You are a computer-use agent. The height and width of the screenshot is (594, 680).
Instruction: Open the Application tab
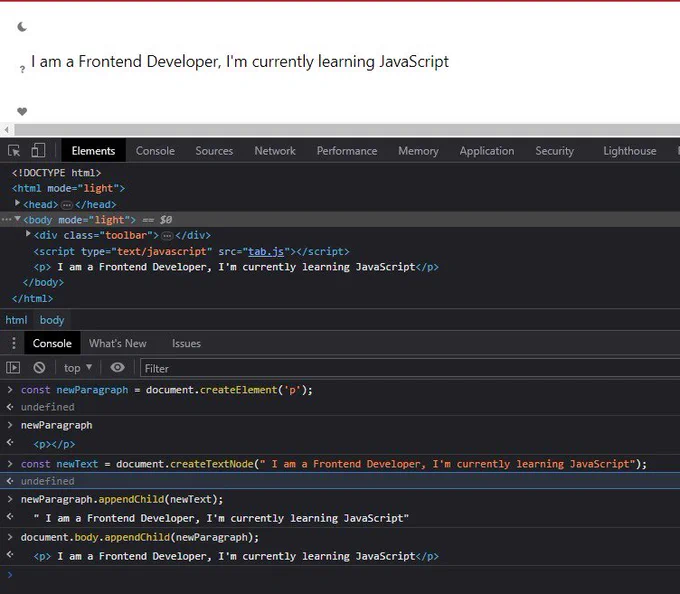(x=487, y=151)
